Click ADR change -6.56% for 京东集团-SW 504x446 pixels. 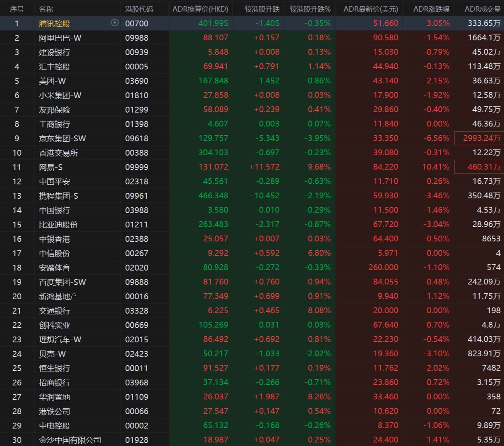point(436,138)
